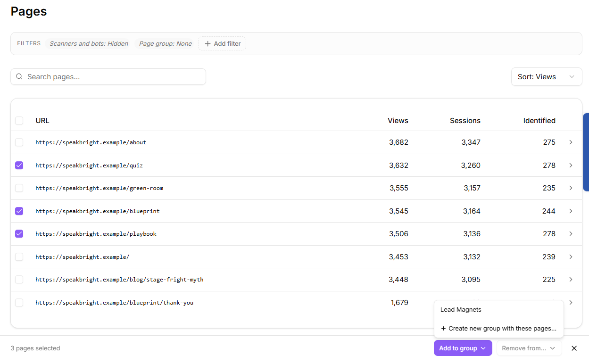The width and height of the screenshot is (589, 364).
Task: Click the blueprint/thank-you URL text
Action: 115,303
